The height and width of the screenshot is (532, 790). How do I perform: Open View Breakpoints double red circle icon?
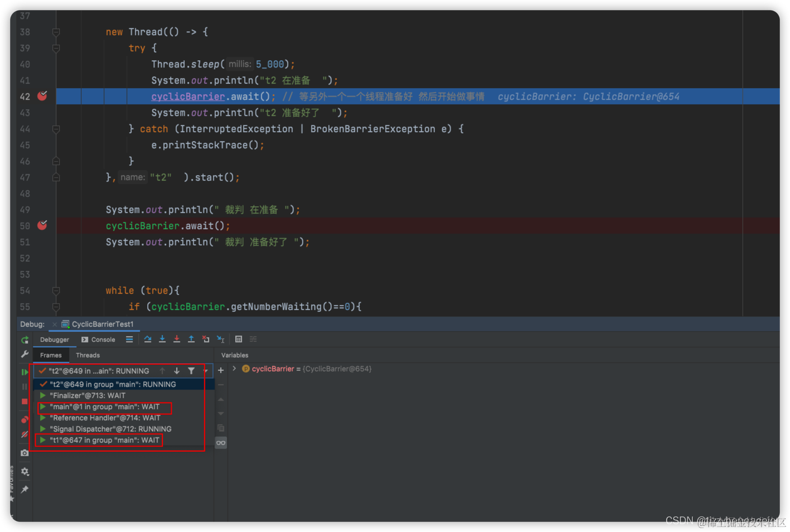coord(25,419)
